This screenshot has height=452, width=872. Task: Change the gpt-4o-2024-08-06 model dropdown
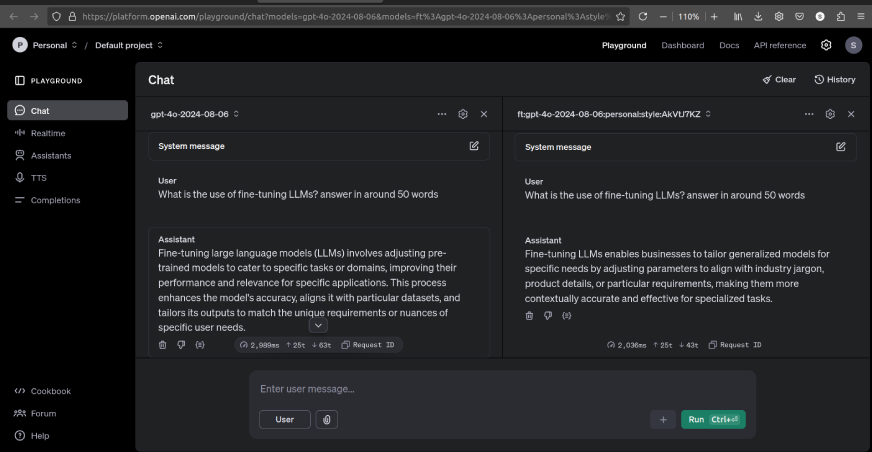pos(195,114)
